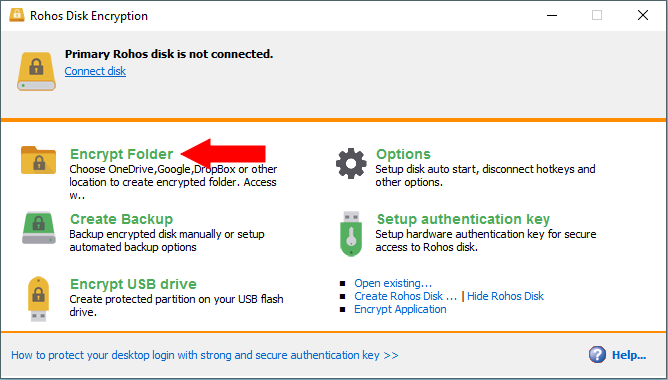Open the Open existing... link

click(x=393, y=283)
